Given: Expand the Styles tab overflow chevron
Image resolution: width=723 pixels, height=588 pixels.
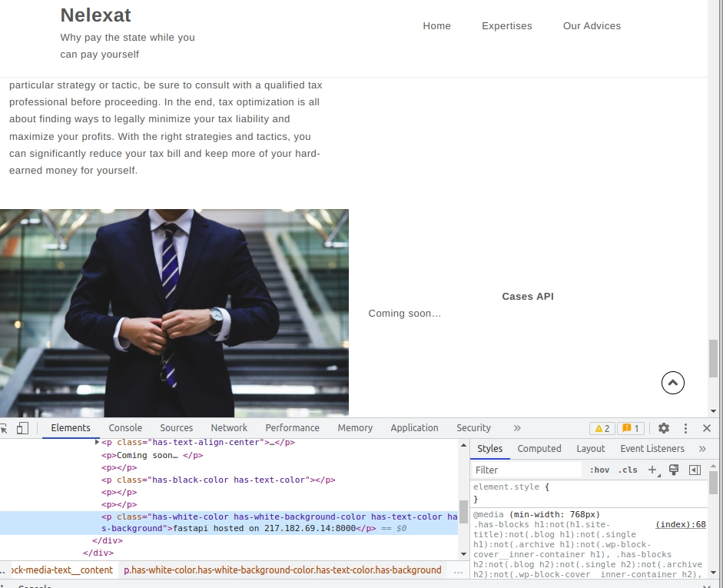Looking at the screenshot, I should click(x=702, y=448).
